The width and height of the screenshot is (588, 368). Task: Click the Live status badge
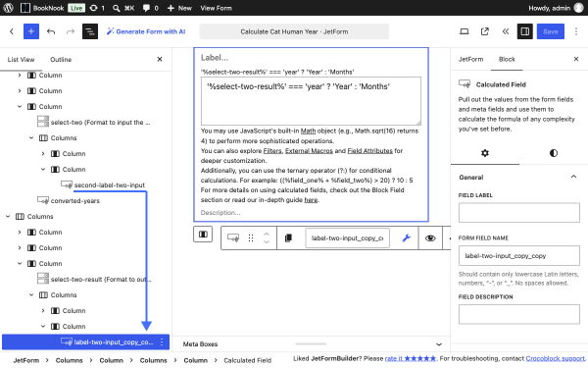click(76, 8)
